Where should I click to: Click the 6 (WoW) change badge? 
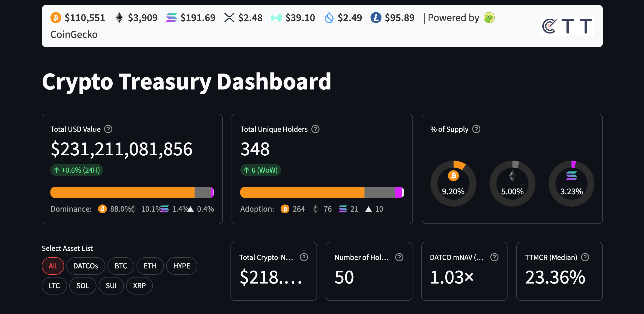[261, 170]
